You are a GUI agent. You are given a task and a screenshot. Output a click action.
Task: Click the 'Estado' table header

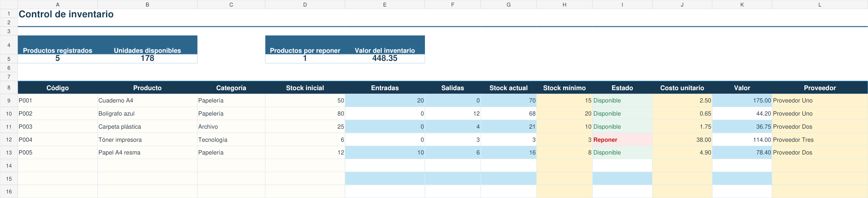(622, 88)
